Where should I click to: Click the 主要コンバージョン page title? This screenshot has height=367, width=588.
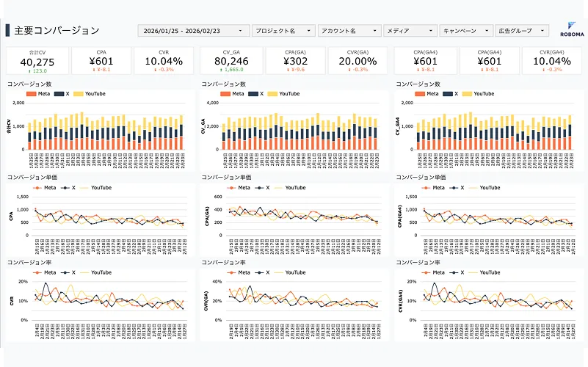[x=57, y=31]
